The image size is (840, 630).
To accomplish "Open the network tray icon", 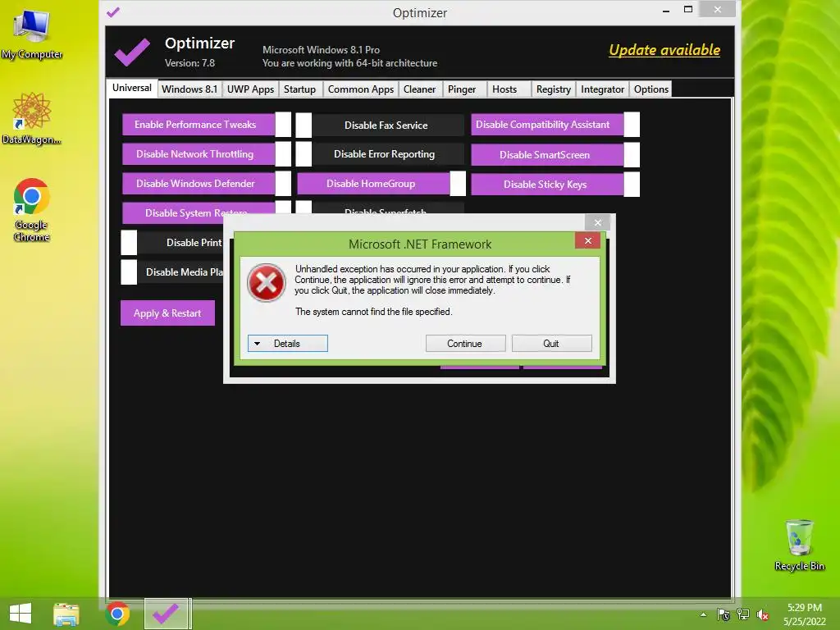I will point(743,614).
